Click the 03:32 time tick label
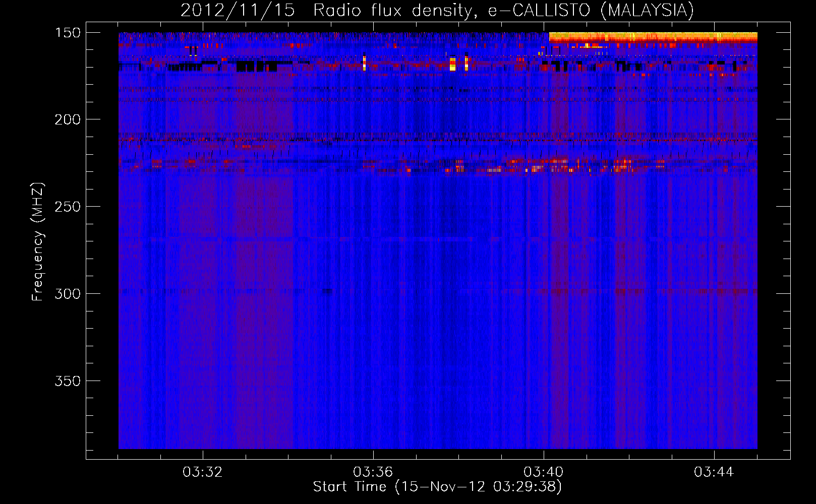This screenshot has height=504, width=816. (x=203, y=472)
